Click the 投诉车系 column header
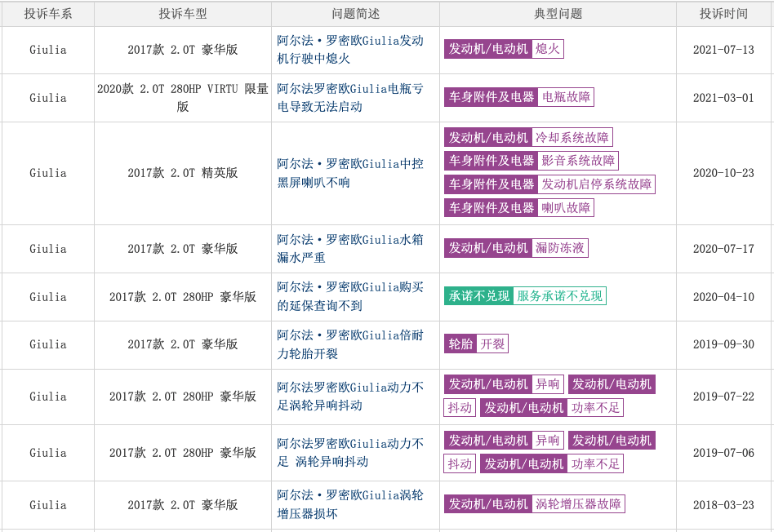This screenshot has height=532, width=774. (x=48, y=14)
